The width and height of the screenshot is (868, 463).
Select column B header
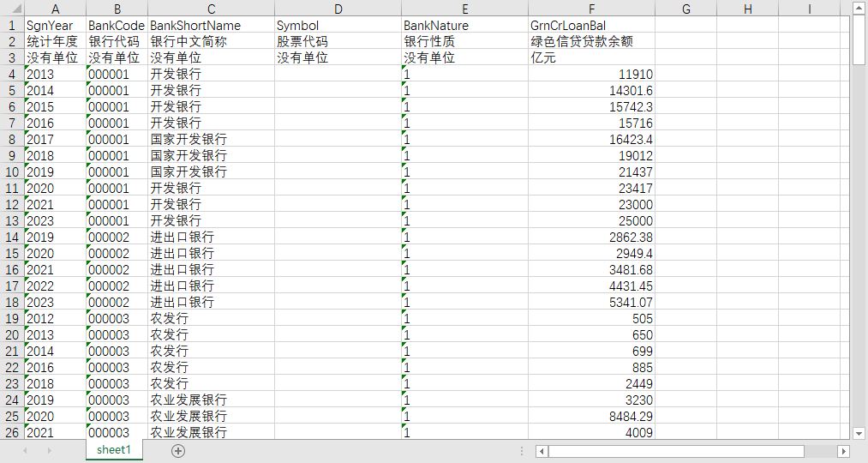(x=117, y=9)
